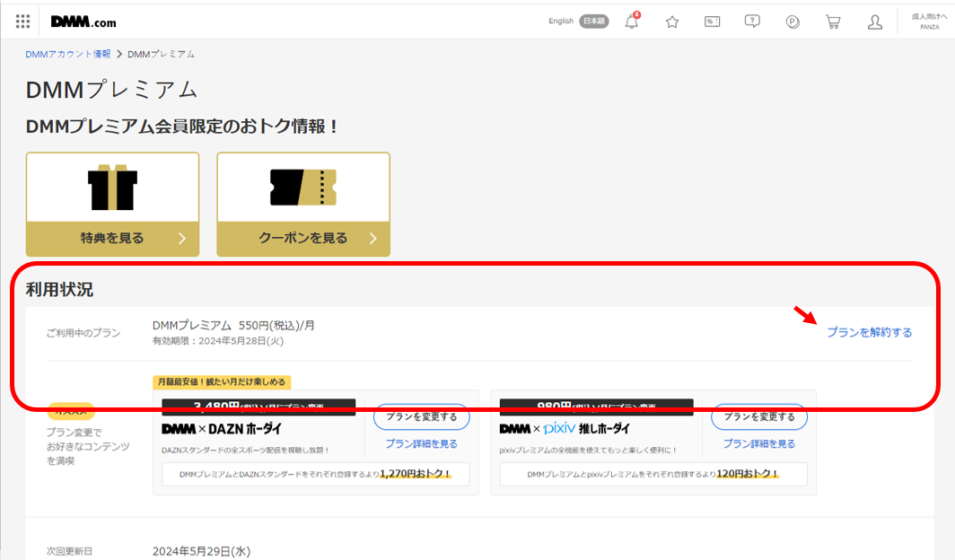Open the services grid menu icon
The width and height of the screenshot is (955, 560).
(22, 22)
